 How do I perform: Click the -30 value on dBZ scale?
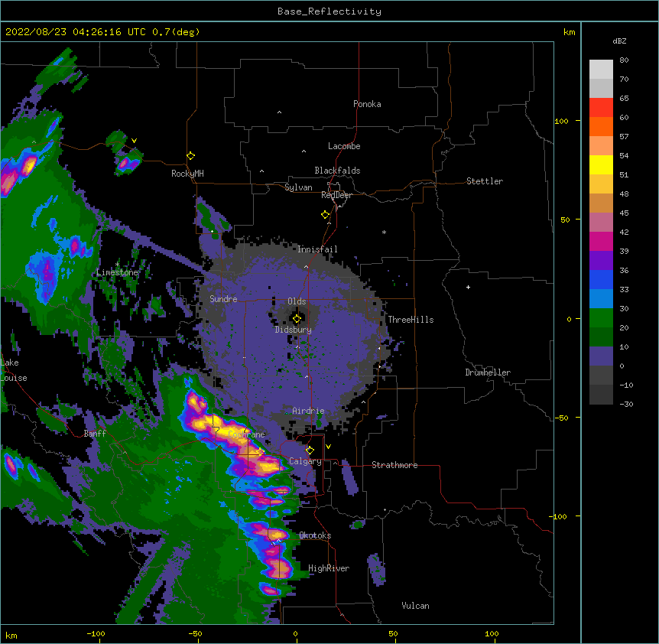tap(626, 404)
